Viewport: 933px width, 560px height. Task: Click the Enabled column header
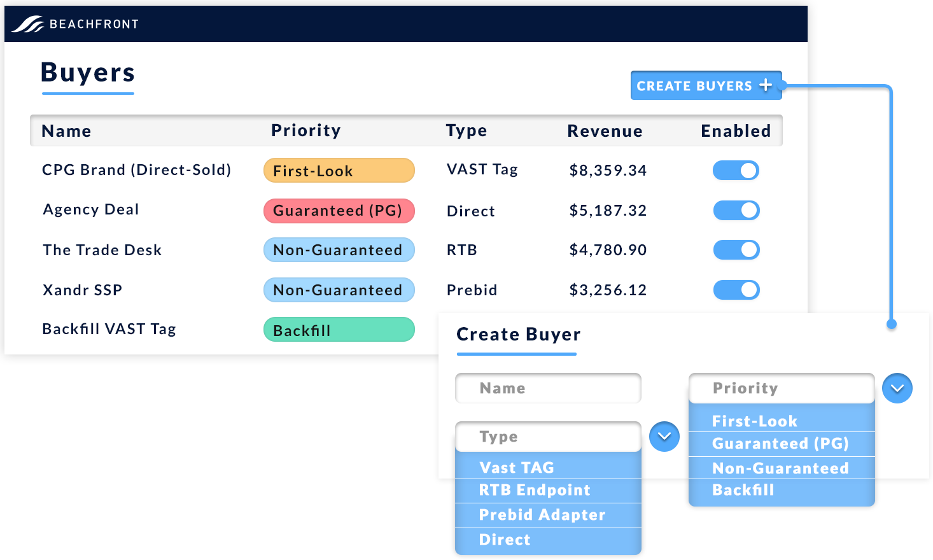(736, 131)
